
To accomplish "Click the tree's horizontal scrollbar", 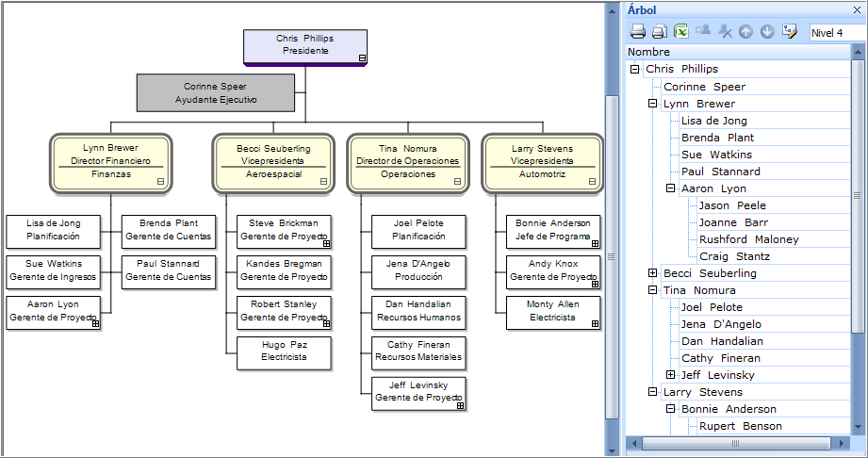I will 735,443.
